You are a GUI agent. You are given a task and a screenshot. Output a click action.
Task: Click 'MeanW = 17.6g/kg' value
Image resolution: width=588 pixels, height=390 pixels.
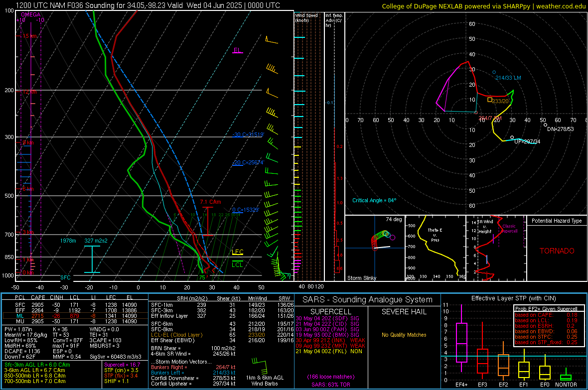coord(26,335)
